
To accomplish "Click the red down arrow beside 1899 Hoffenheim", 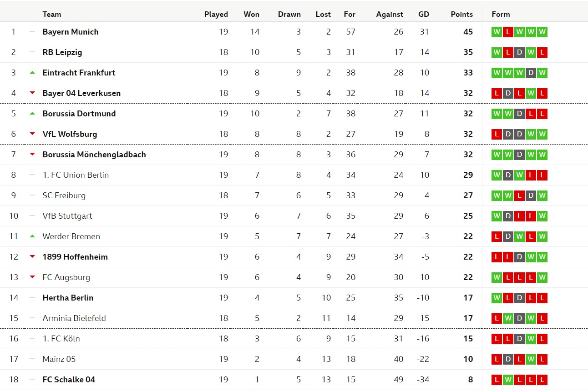I will (32, 257).
